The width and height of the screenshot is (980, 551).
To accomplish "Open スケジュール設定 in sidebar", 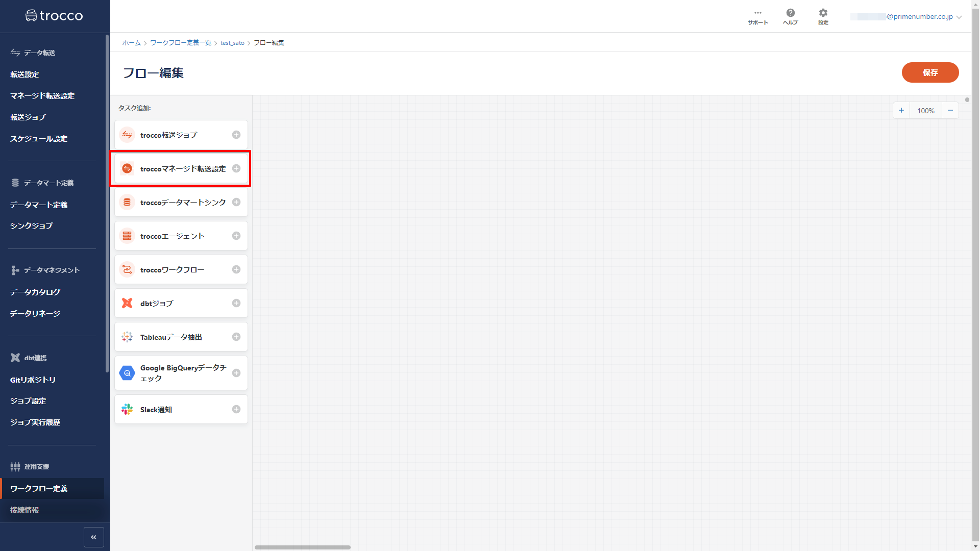I will 39,139.
